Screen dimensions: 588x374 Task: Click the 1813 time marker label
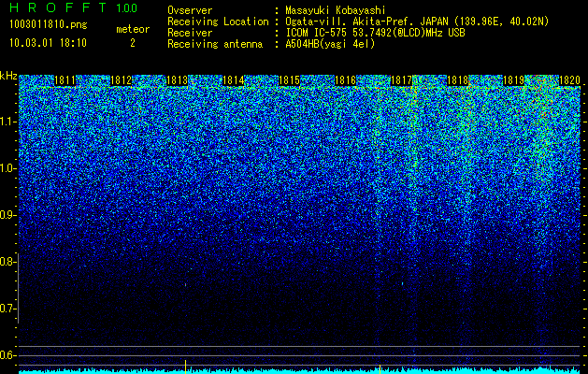tap(177, 80)
